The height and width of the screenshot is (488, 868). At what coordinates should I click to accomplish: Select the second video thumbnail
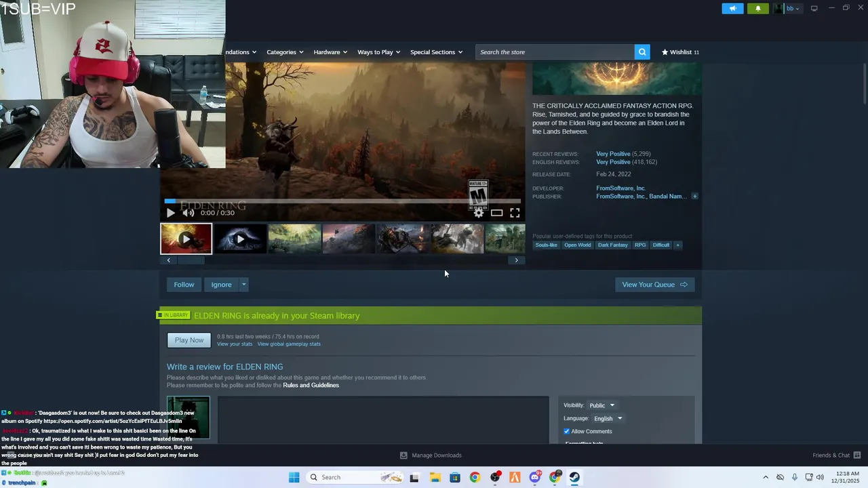coord(240,239)
